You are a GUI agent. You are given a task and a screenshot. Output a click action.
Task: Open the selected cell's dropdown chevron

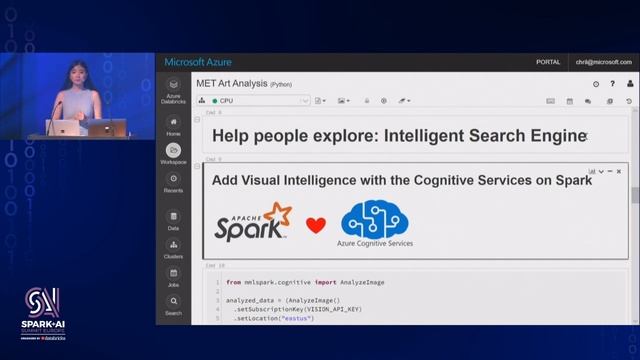pos(601,171)
